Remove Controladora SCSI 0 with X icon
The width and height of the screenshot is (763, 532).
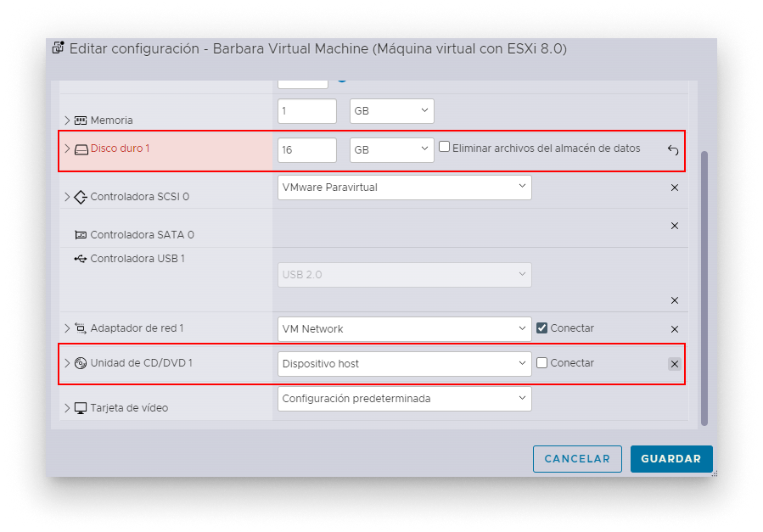coord(675,188)
